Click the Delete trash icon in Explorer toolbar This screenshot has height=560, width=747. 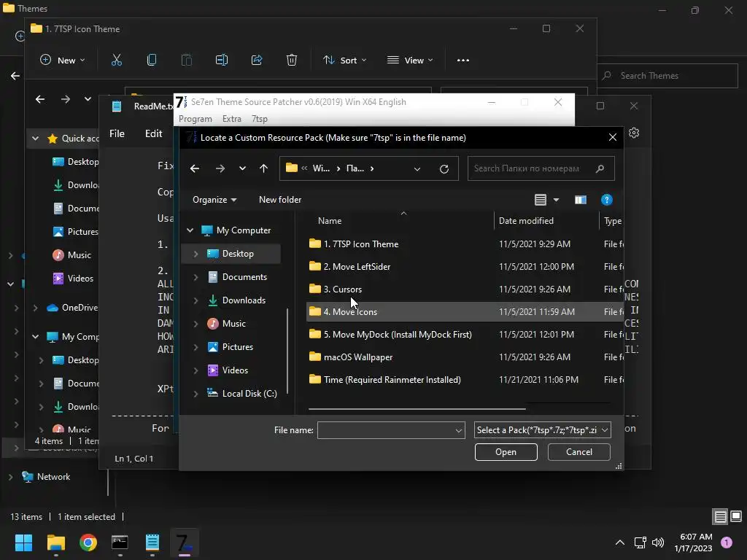pos(292,60)
